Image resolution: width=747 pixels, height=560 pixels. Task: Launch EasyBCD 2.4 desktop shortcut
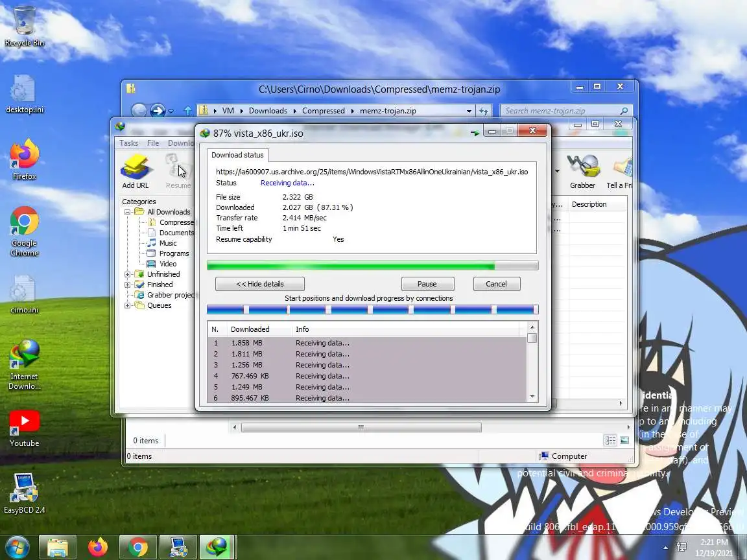(24, 493)
